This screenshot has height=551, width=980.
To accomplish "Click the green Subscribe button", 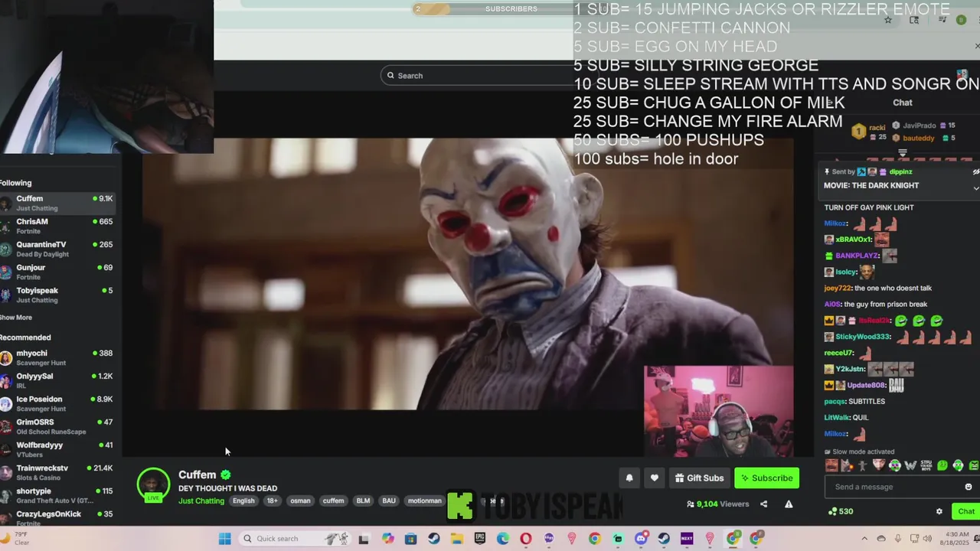I will point(766,478).
